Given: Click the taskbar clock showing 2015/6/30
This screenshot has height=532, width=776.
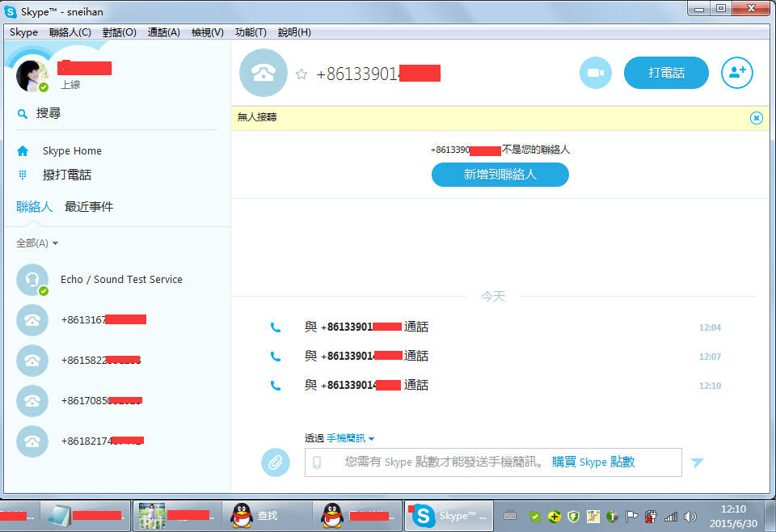Looking at the screenshot, I should [733, 516].
